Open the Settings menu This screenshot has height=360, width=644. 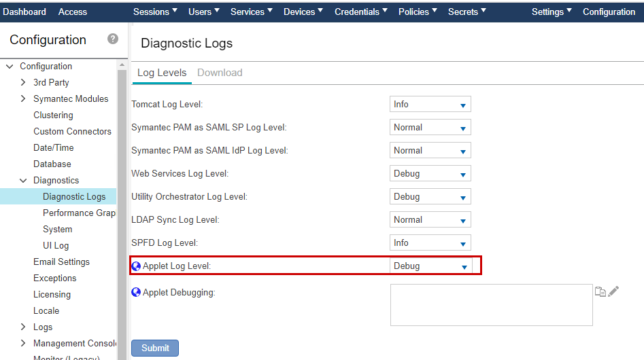click(552, 12)
